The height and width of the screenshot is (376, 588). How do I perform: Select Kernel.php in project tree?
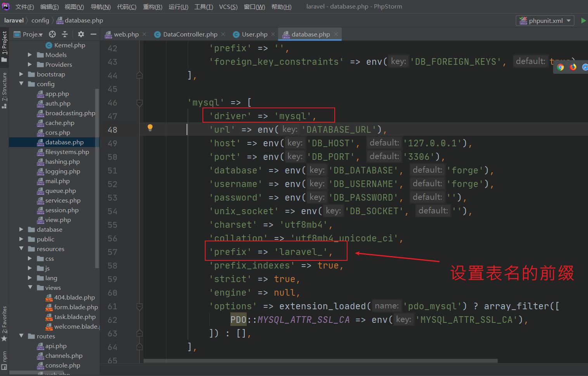[65, 45]
